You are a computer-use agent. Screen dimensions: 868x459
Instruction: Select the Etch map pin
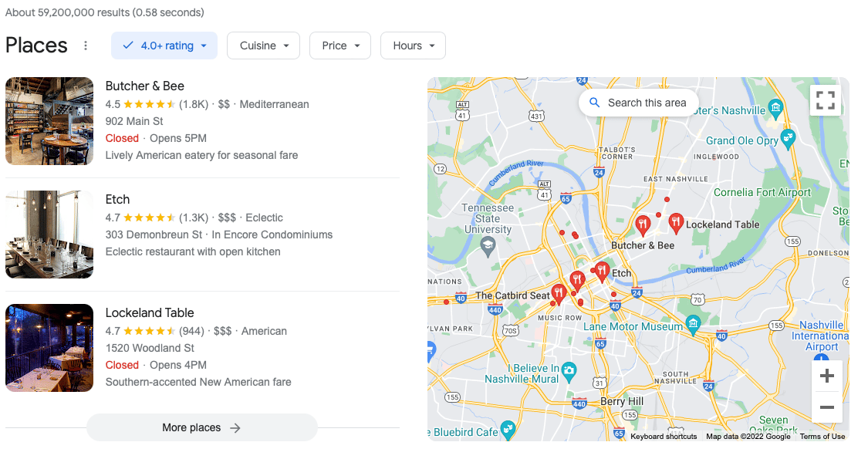[603, 272]
